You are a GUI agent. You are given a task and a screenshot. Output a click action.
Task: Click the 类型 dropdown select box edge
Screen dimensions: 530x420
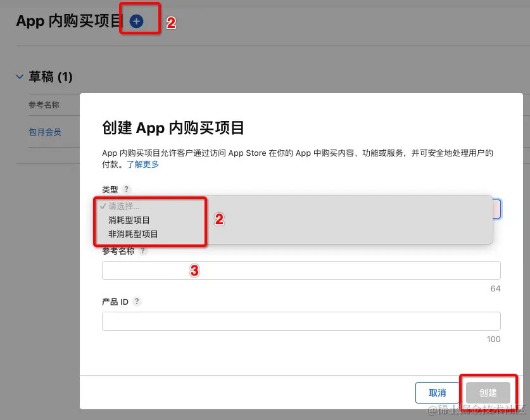point(497,209)
